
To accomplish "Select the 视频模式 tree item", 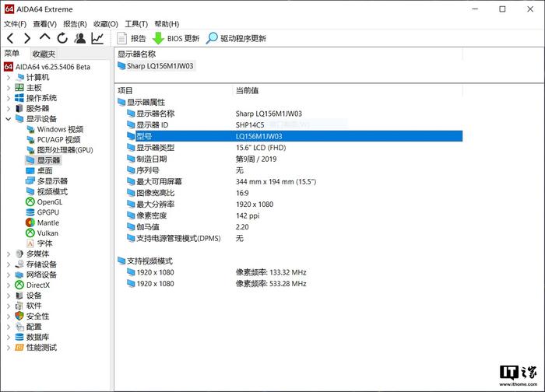I will click(x=47, y=191).
